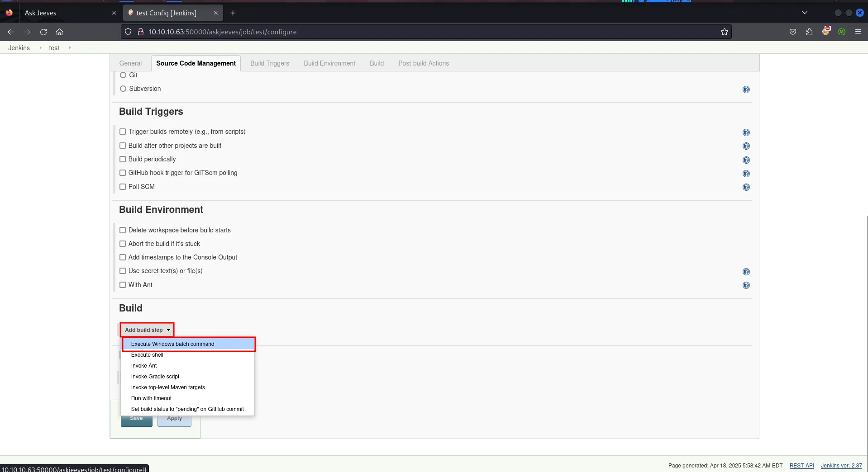
Task: Choose Execute shell build step
Action: click(x=188, y=355)
